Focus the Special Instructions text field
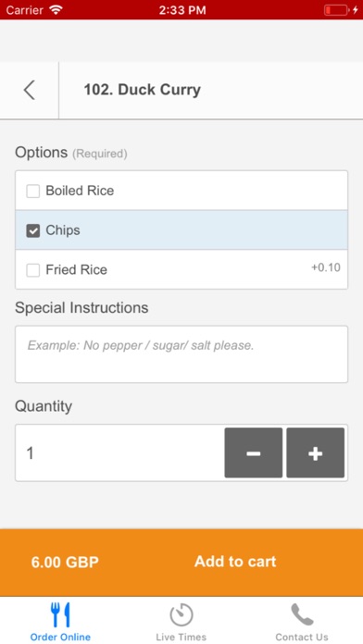Viewport: 363px width, 644px height. [181, 354]
